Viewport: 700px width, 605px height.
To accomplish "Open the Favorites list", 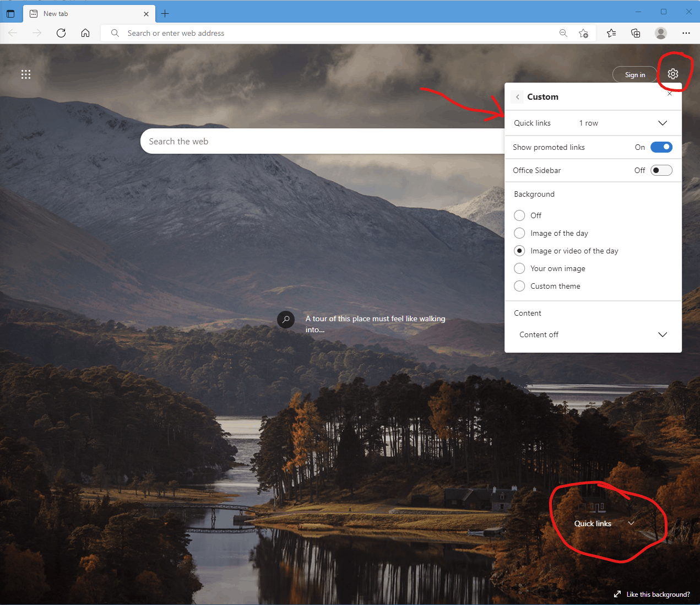I will point(611,33).
